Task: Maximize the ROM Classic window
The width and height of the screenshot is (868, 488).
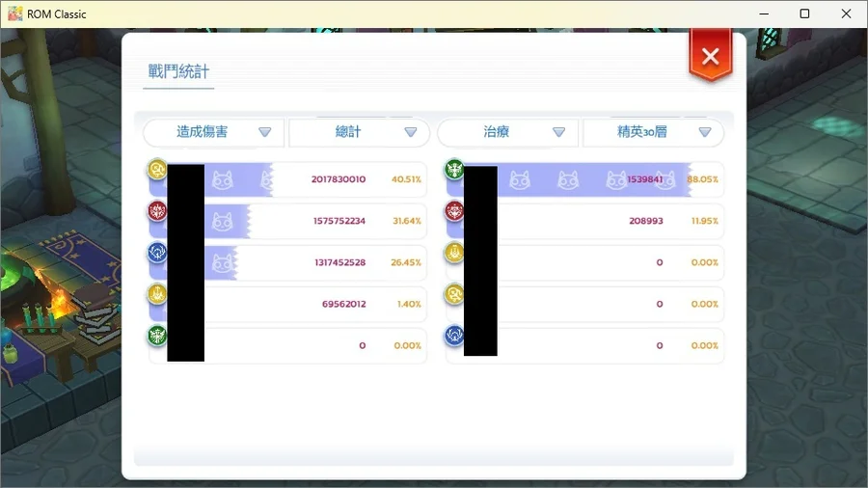Action: point(804,14)
